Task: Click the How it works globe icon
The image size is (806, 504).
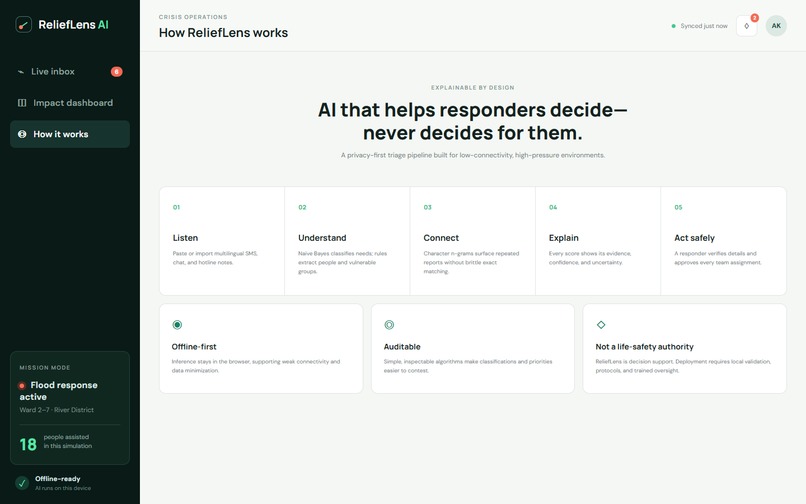Action: 22,134
